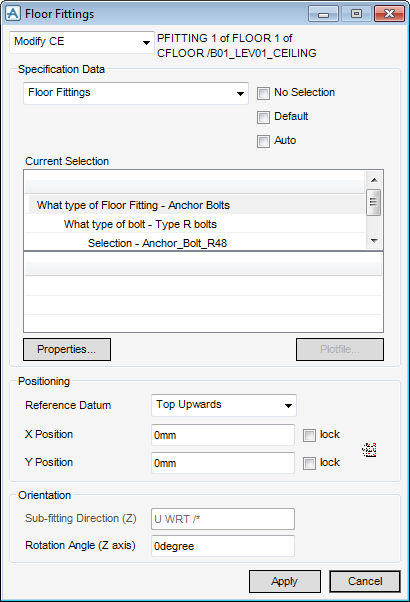Open the Modify CE dropdown
Viewport: 410px width, 602px height.
(x=82, y=42)
